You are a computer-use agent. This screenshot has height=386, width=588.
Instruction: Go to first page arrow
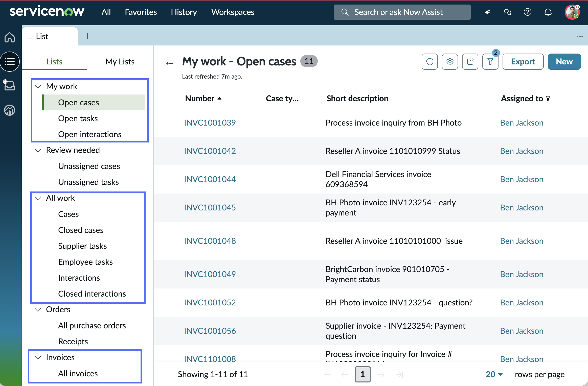326,374
